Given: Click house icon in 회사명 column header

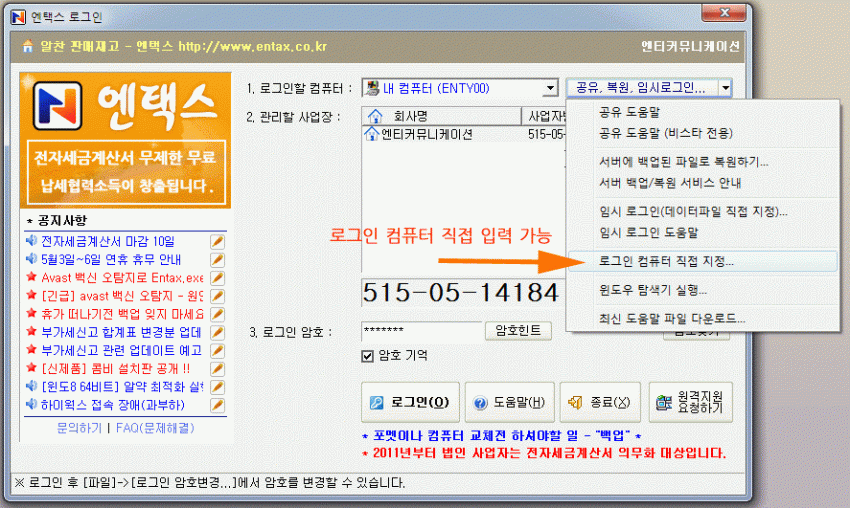Looking at the screenshot, I should coord(375,116).
